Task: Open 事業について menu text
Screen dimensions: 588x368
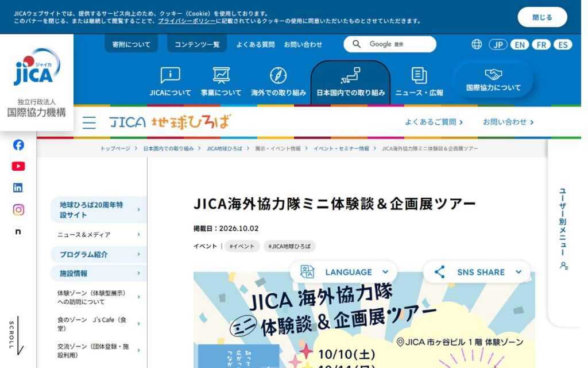Action: [x=221, y=93]
